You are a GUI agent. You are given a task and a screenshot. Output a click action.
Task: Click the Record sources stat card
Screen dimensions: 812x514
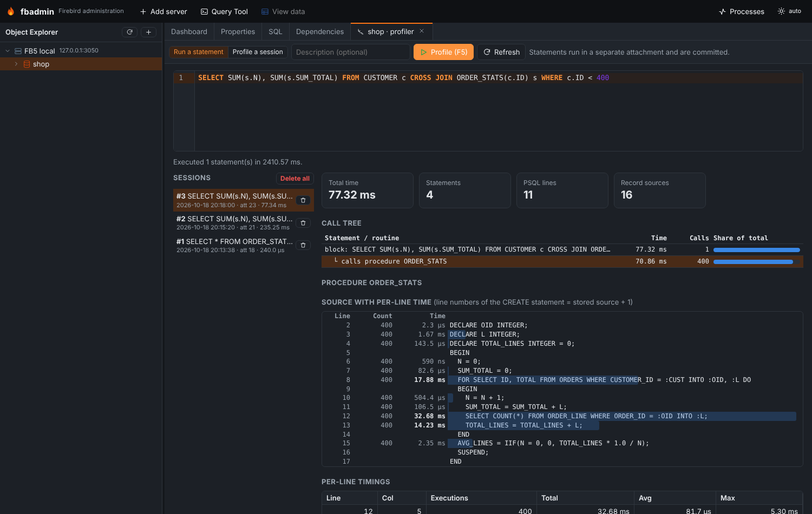click(660, 190)
